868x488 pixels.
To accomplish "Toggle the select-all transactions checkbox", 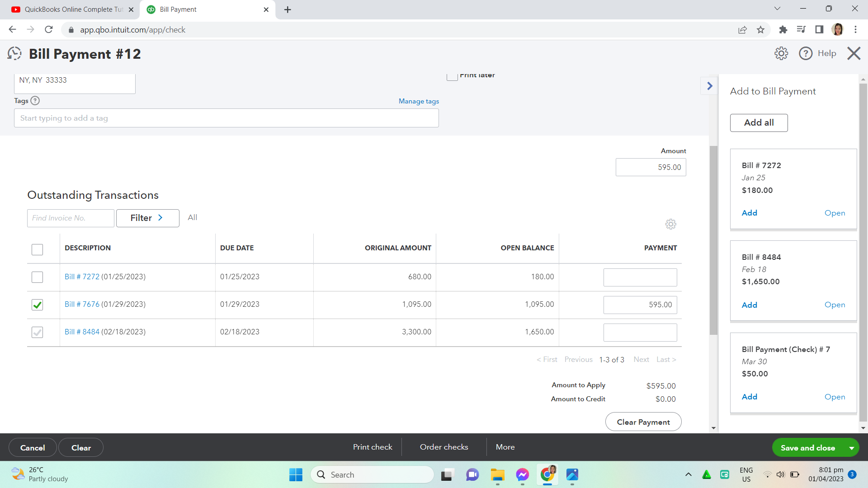I will 37,249.
